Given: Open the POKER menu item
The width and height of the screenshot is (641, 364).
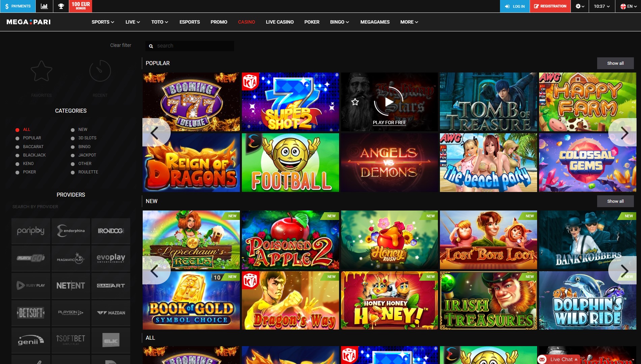Looking at the screenshot, I should point(312,22).
